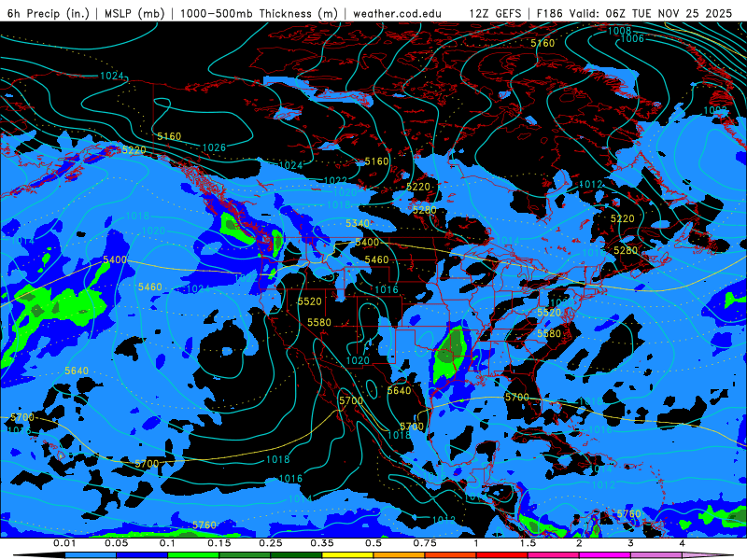747x560 pixels.
Task: Click the 'MSLP (mb)' header label
Action: pos(134,13)
